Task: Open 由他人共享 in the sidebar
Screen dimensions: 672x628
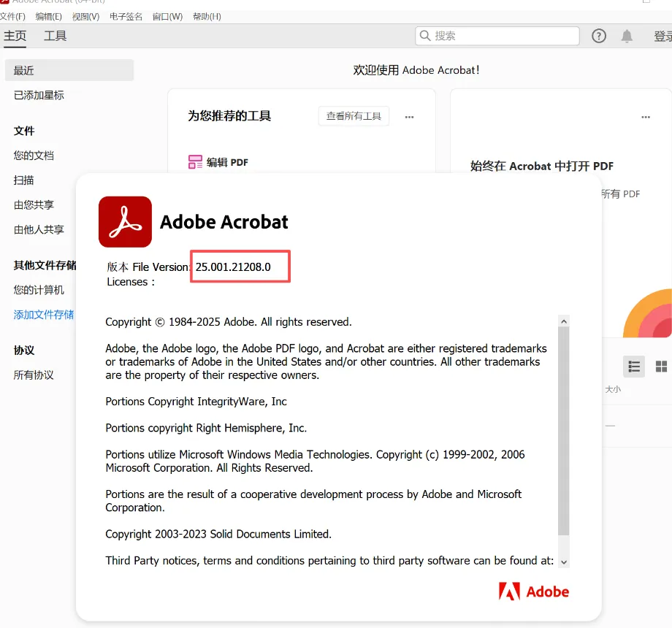Action: pos(39,229)
